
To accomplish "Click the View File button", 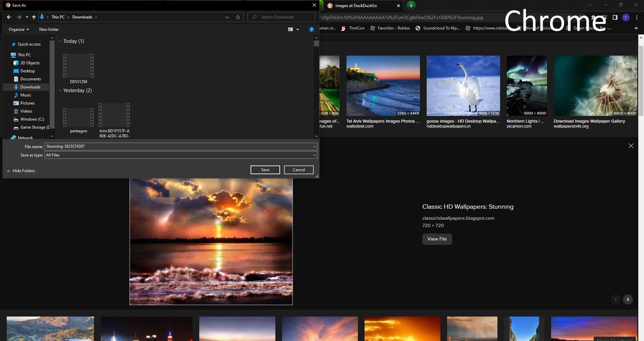I will pos(437,239).
